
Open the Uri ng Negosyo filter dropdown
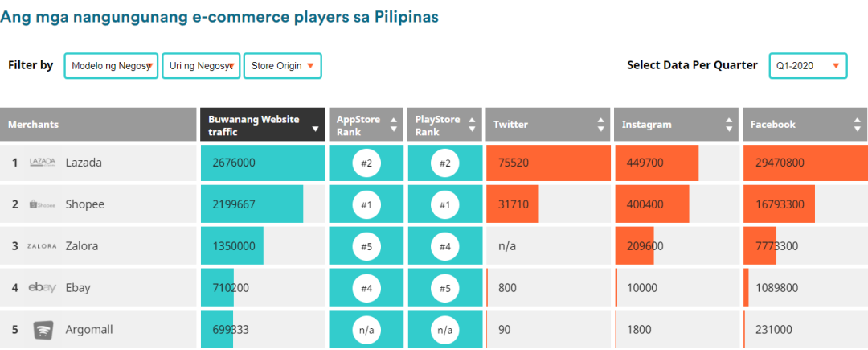point(201,66)
